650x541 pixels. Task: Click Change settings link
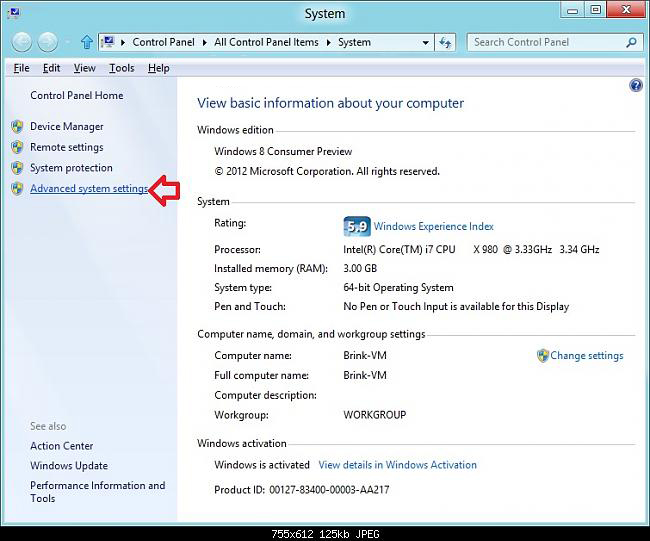pyautogui.click(x=587, y=356)
